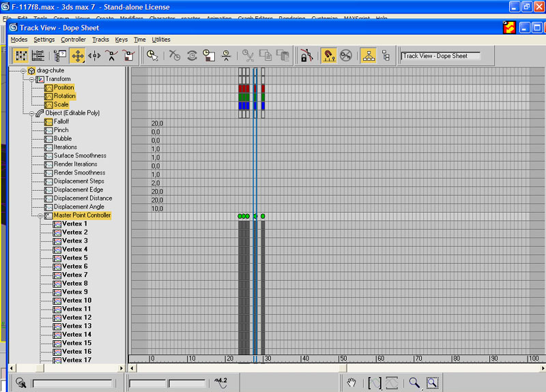Click the Track View name field
The height and width of the screenshot is (392, 546).
[441, 56]
